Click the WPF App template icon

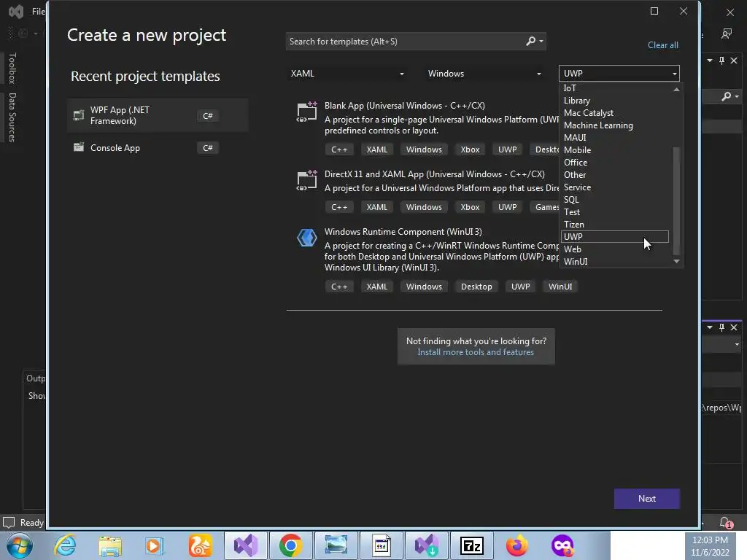tap(79, 115)
